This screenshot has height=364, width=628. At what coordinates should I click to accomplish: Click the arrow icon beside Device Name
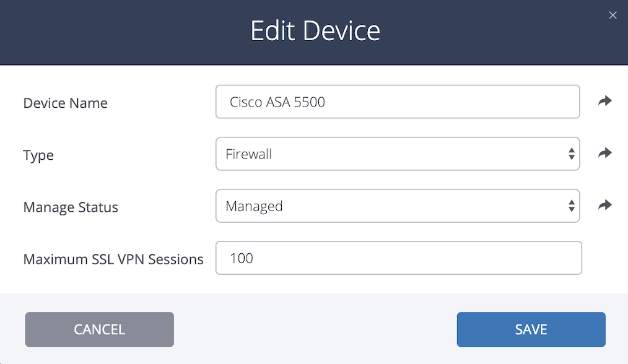coord(604,101)
